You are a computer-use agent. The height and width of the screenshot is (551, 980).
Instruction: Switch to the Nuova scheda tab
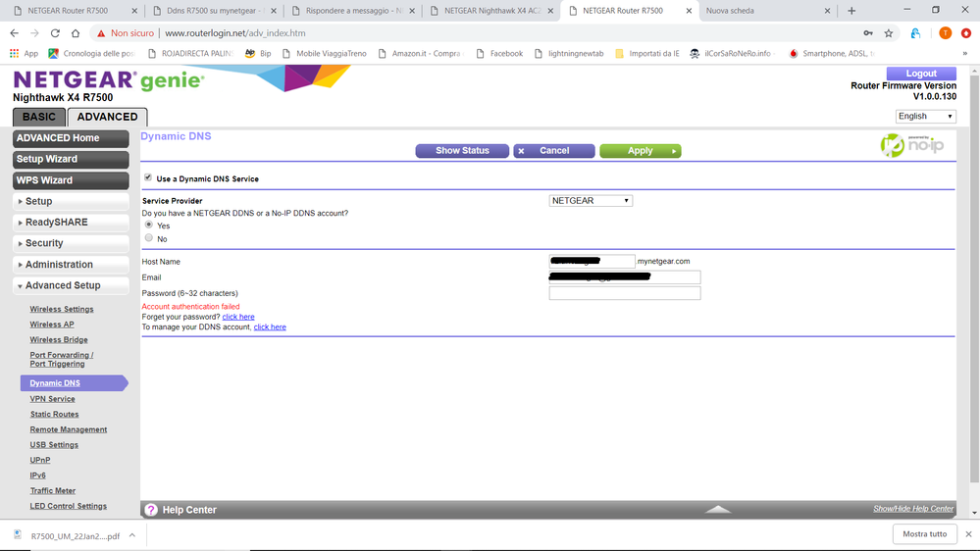click(x=767, y=11)
